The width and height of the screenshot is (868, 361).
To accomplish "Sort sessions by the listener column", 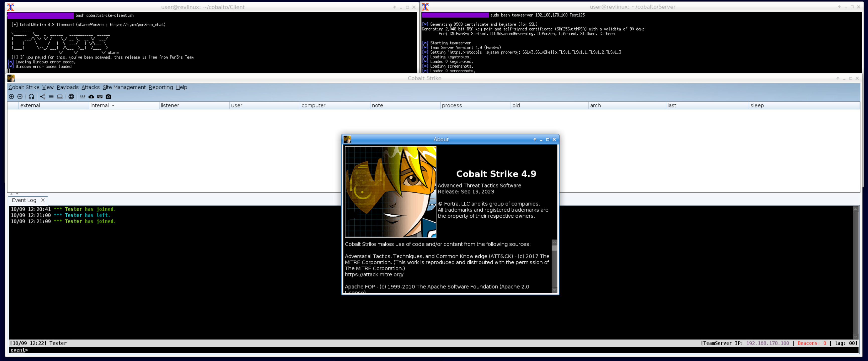I will [x=194, y=105].
